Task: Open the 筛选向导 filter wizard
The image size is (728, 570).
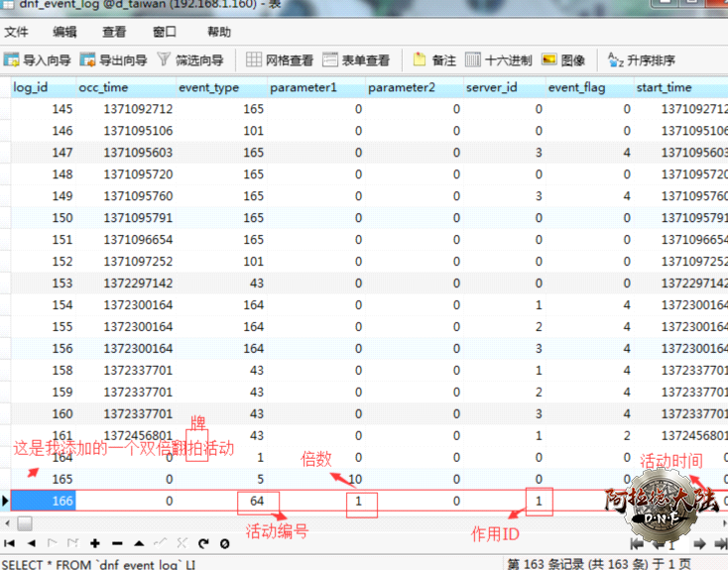Action: tap(190, 60)
